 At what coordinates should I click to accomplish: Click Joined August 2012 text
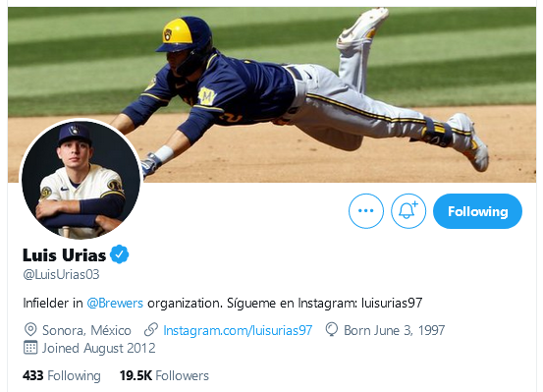99,348
